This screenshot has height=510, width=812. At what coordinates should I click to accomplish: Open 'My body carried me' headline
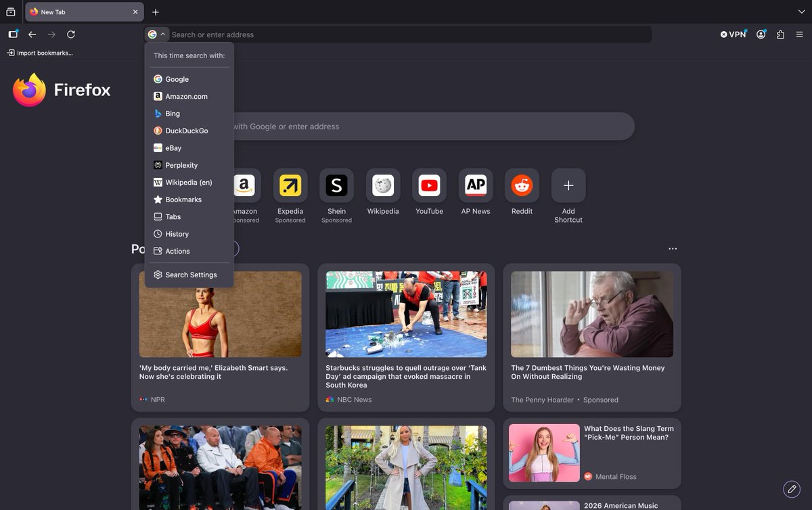tap(213, 372)
